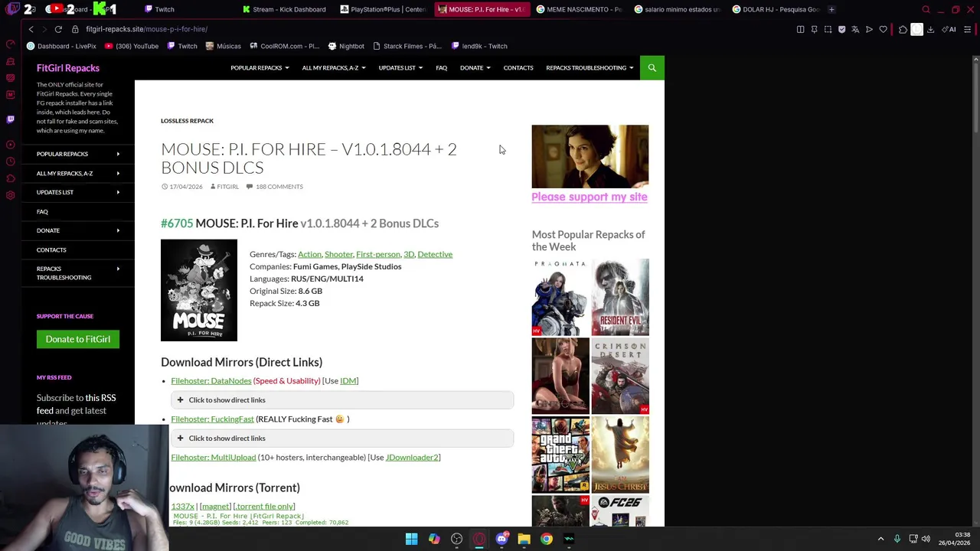Open Repacks Troubleshooting top menu dropdown
The height and width of the screenshot is (551, 980).
[x=590, y=67]
